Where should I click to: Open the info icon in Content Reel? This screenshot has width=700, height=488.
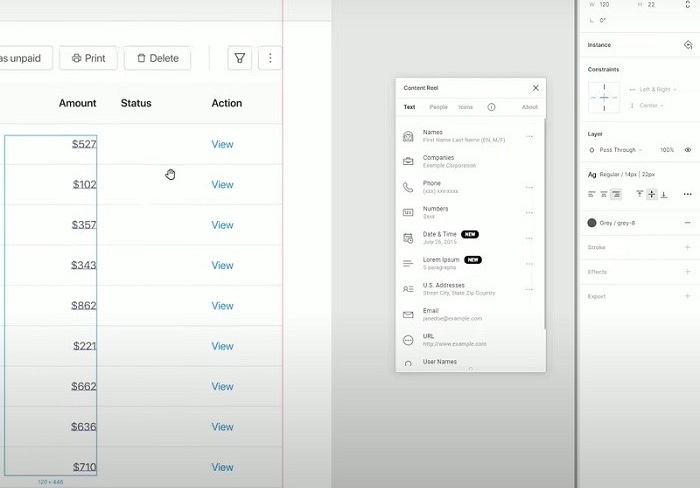(491, 107)
